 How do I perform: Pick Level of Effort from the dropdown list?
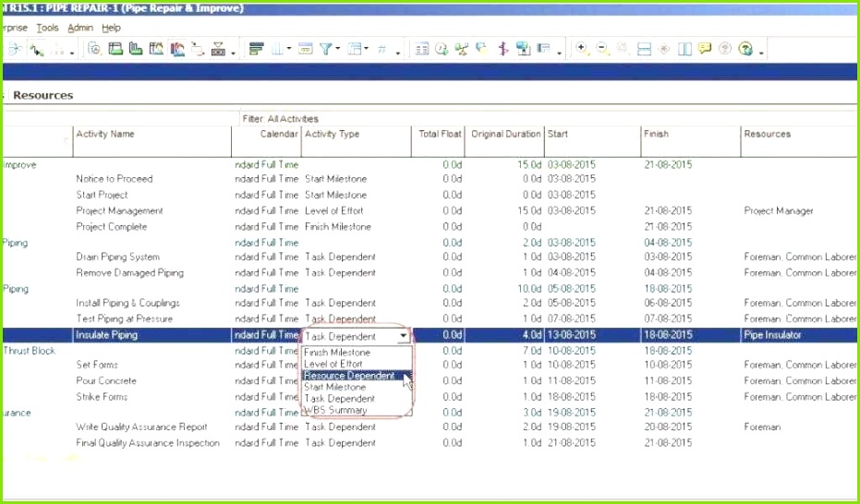coord(333,364)
